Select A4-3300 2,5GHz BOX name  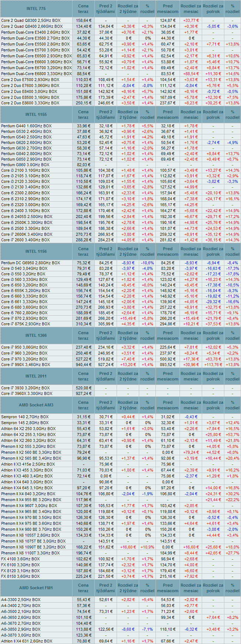(21, 600)
